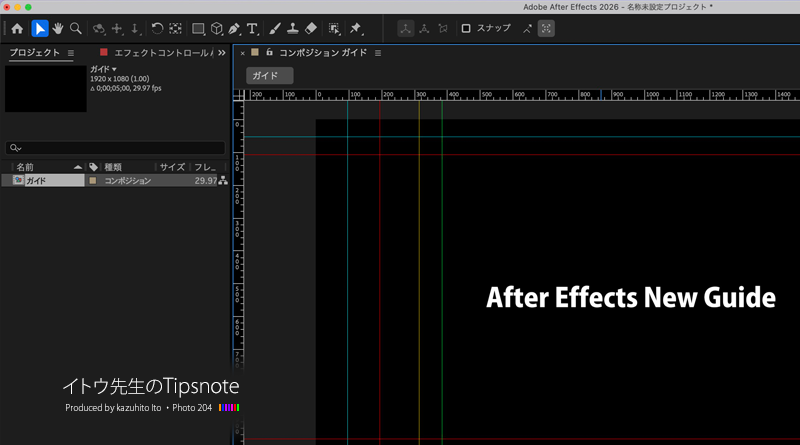The image size is (800, 445).
Task: Click the tan swatch beside コンポジション ガイド
Action: click(255, 52)
